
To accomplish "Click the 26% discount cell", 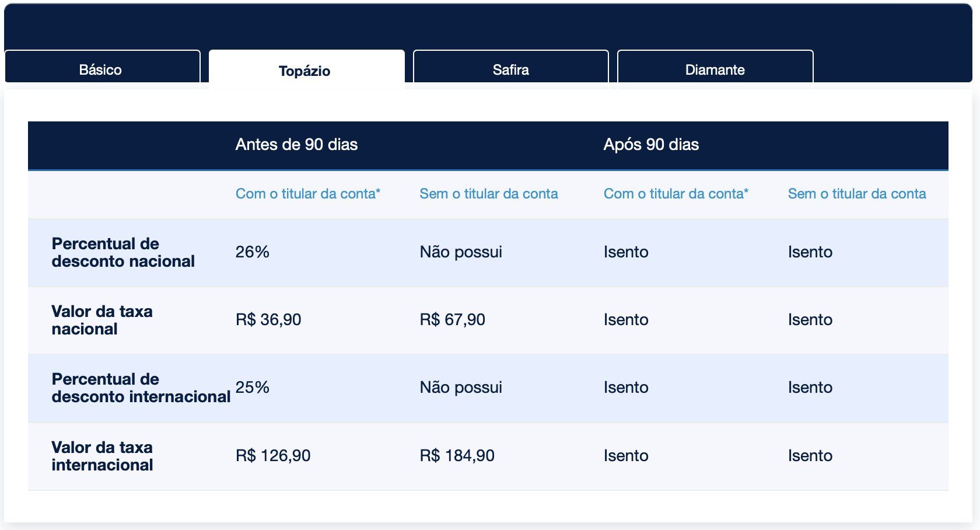I will [x=253, y=252].
